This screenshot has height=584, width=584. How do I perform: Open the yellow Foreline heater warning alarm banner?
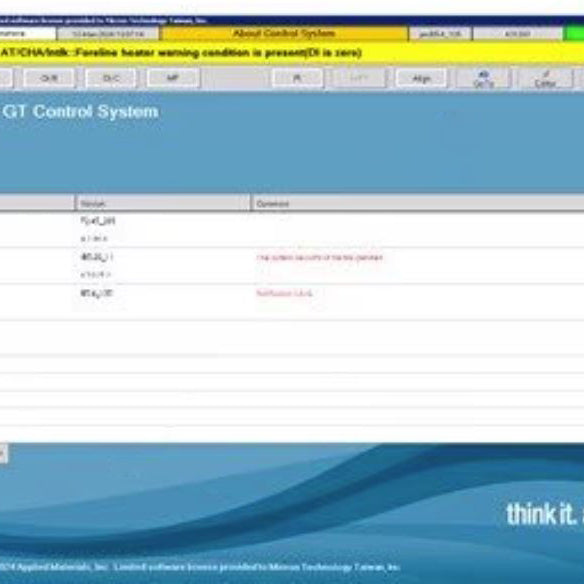tap(292, 53)
